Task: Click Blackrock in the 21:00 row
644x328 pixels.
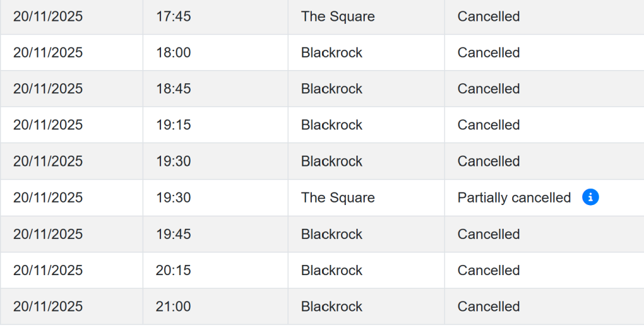Action: pyautogui.click(x=332, y=307)
